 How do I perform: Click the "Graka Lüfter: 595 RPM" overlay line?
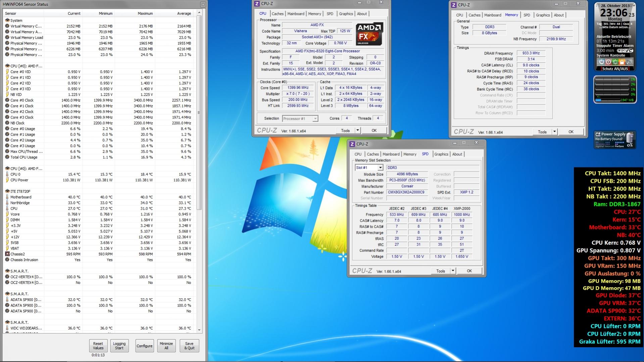click(610, 342)
